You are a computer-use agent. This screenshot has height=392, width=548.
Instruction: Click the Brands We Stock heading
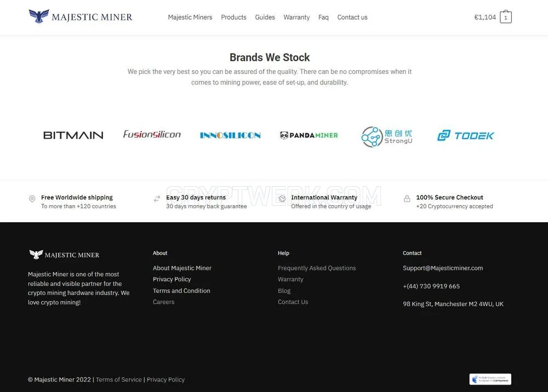point(270,57)
